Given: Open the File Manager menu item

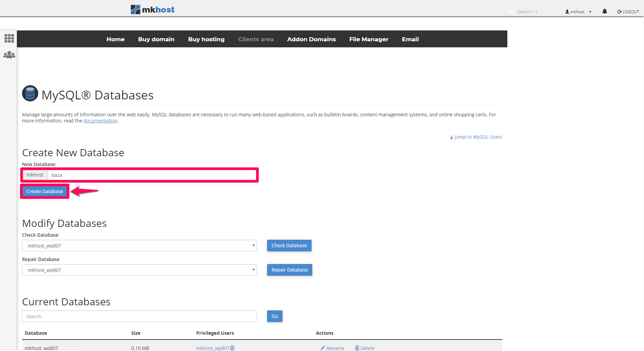Looking at the screenshot, I should [369, 39].
